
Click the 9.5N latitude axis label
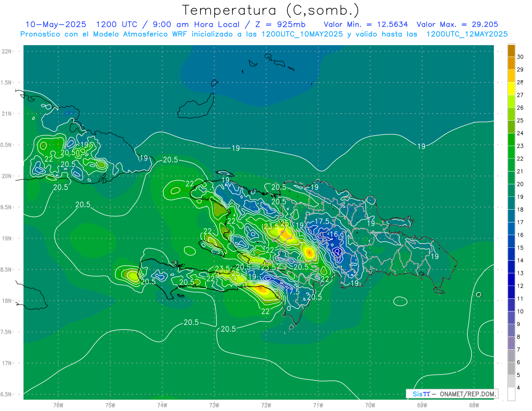pyautogui.click(x=7, y=207)
